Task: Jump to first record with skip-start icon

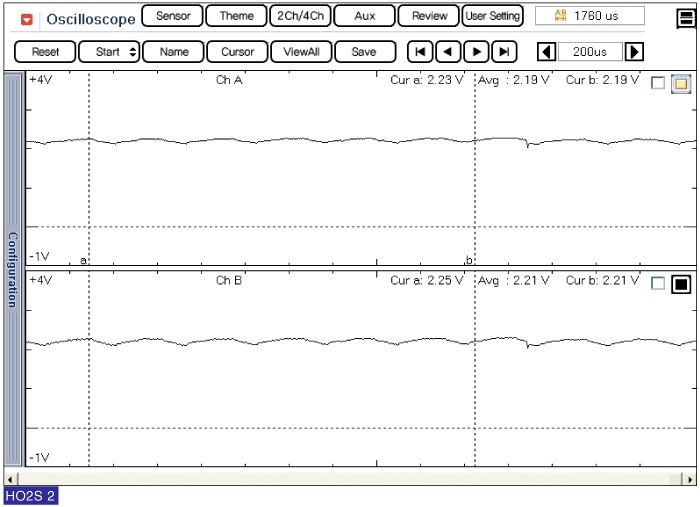Action: [x=422, y=52]
